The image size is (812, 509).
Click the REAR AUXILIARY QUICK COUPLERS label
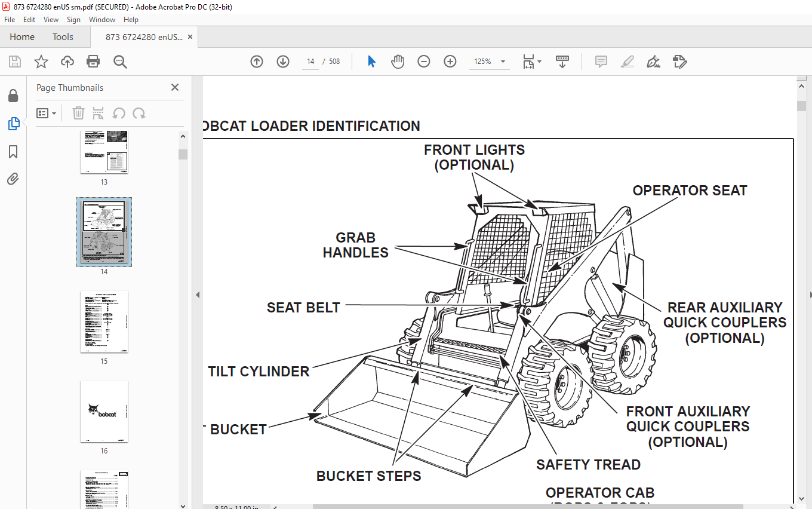(x=725, y=323)
